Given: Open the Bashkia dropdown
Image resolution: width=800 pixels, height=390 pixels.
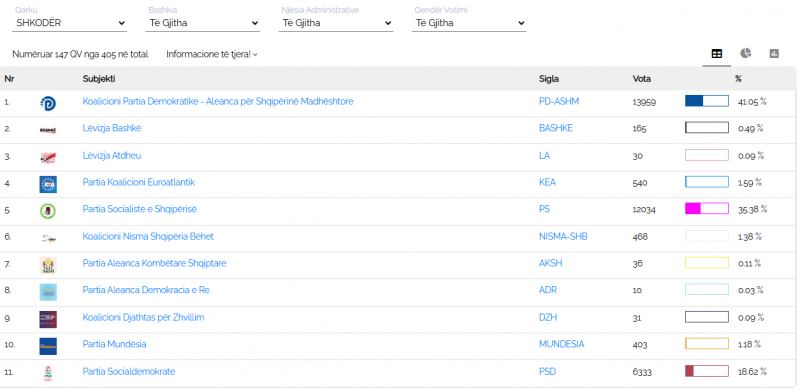Looking at the screenshot, I should click(203, 23).
